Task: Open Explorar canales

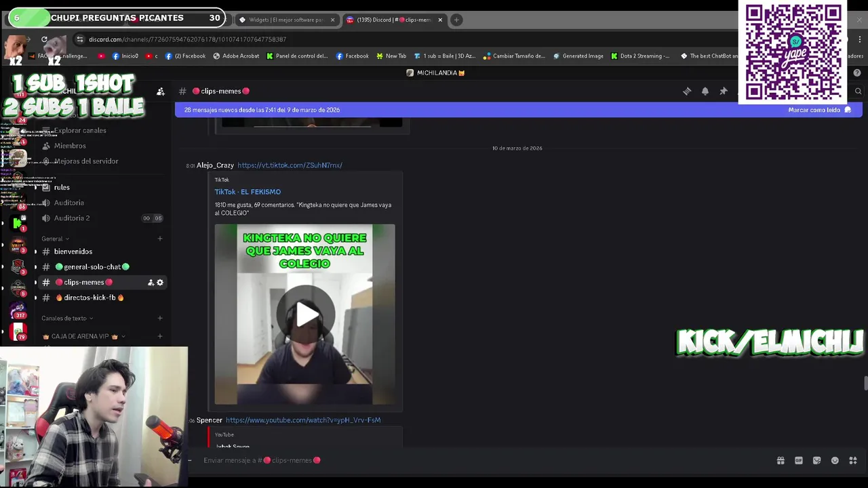Action: (80, 130)
